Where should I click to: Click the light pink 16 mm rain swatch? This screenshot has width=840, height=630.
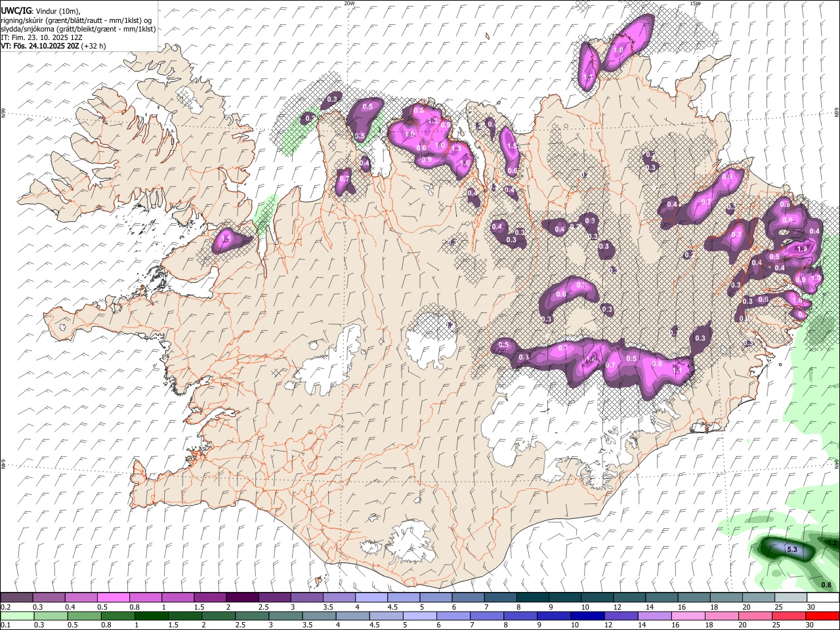[x=688, y=616]
